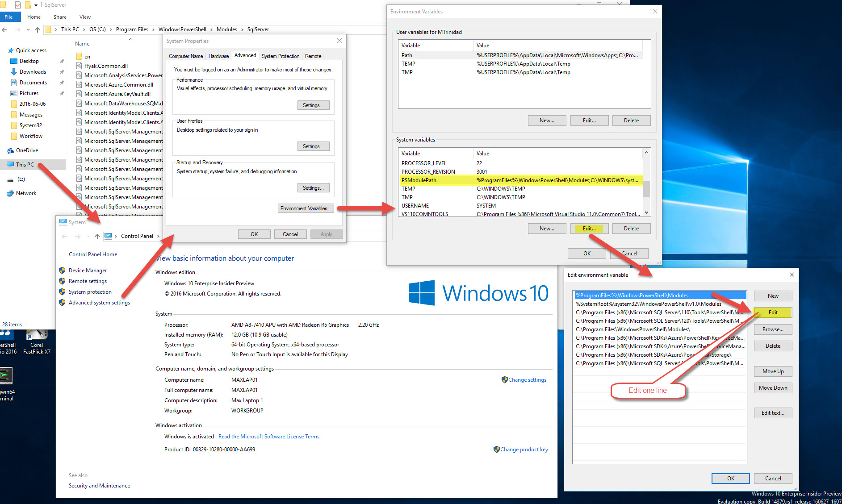Image resolution: width=842 pixels, height=504 pixels.
Task: Click the Corel FastFick X7 desktop icon
Action: tap(37, 342)
